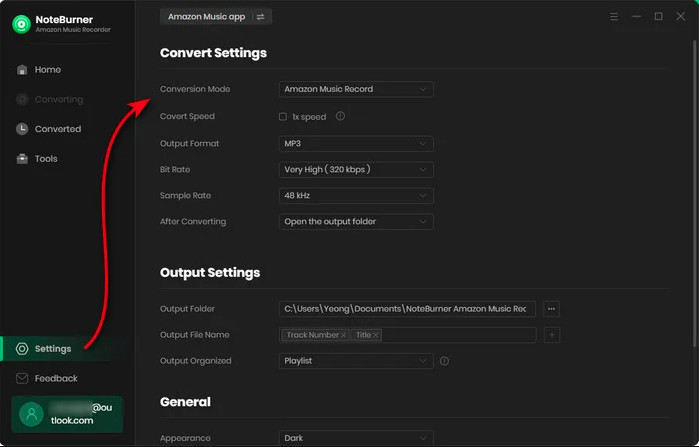Screen dimensions: 699x447
Task: Minimize the NoteBurner window
Action: coord(637,16)
